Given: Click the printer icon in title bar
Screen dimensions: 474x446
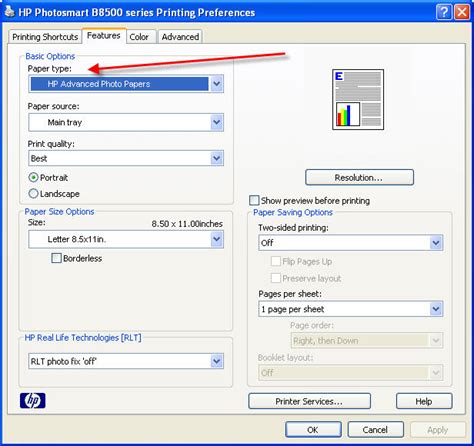Looking at the screenshot, I should 10,11.
